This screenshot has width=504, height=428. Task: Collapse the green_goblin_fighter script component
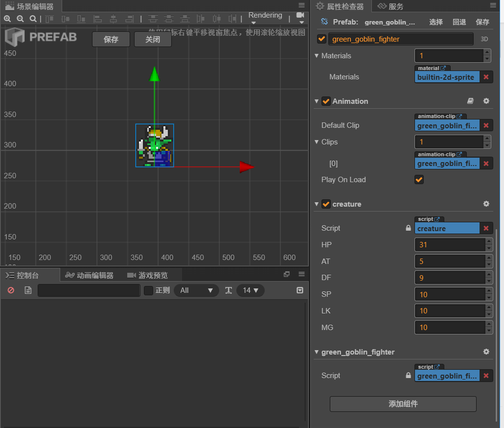click(x=317, y=352)
